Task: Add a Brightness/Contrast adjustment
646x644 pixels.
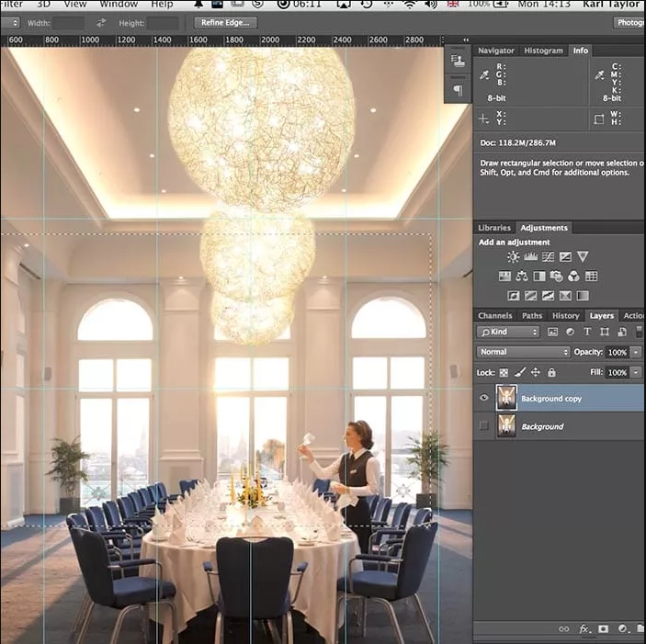Action: [x=513, y=257]
